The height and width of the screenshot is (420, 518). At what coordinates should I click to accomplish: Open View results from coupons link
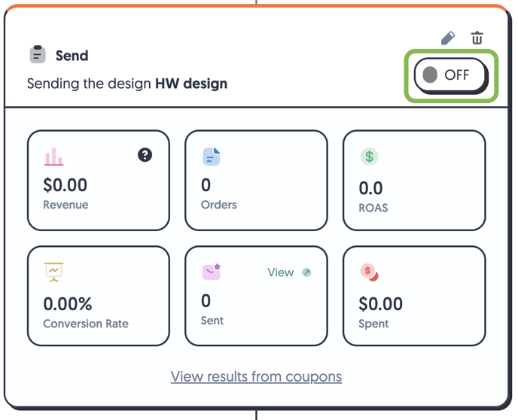pos(256,377)
